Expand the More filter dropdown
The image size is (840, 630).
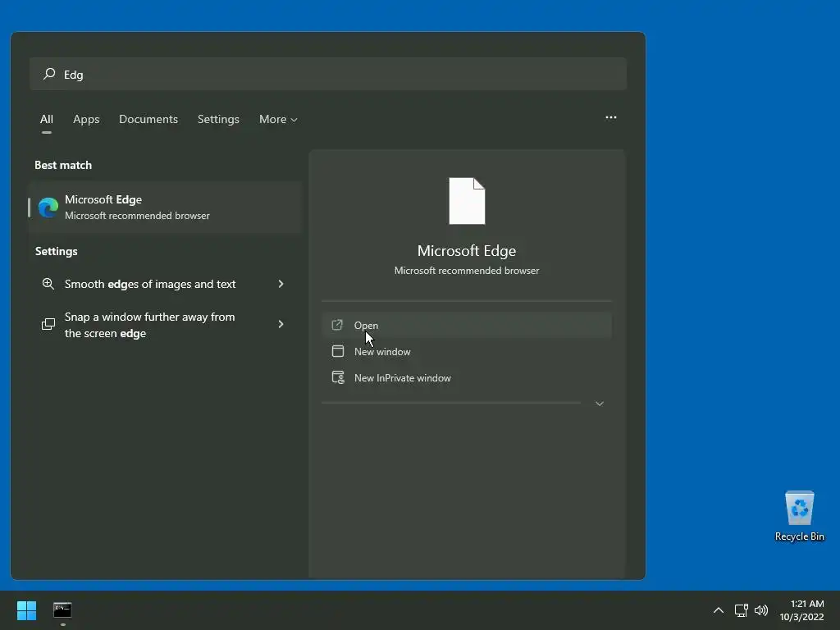pos(278,119)
